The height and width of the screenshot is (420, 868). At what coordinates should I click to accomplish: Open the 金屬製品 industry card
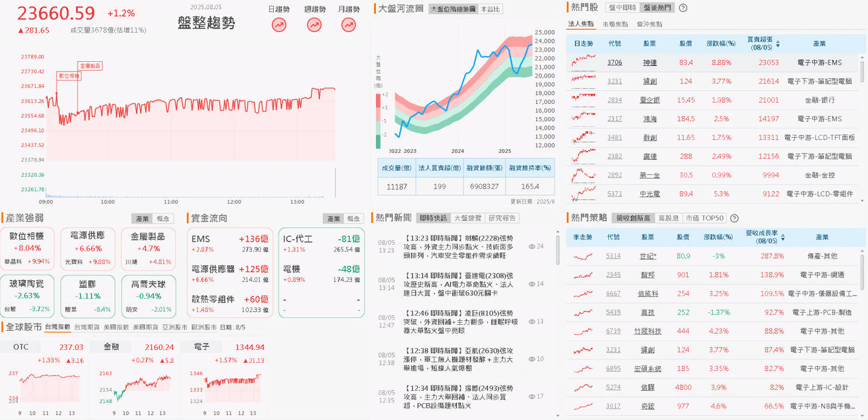pos(148,249)
